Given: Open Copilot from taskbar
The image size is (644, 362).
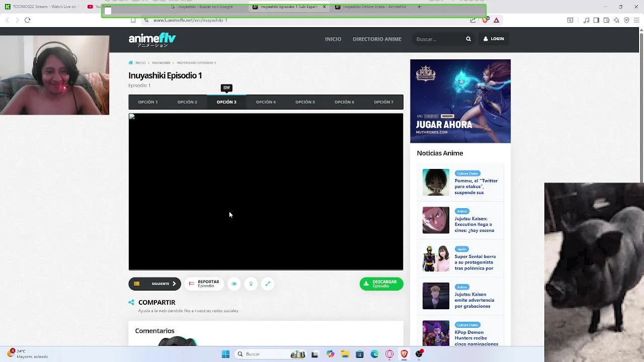Looking at the screenshot, I should pos(330,354).
